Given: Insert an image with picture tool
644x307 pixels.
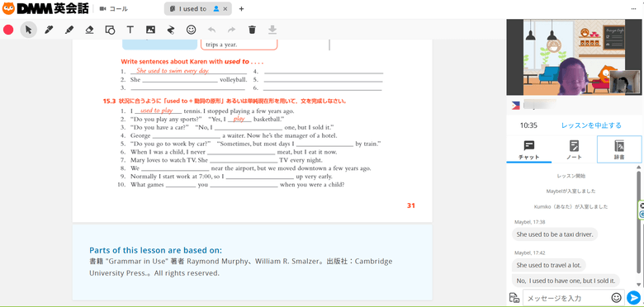Looking at the screenshot, I should [x=151, y=30].
